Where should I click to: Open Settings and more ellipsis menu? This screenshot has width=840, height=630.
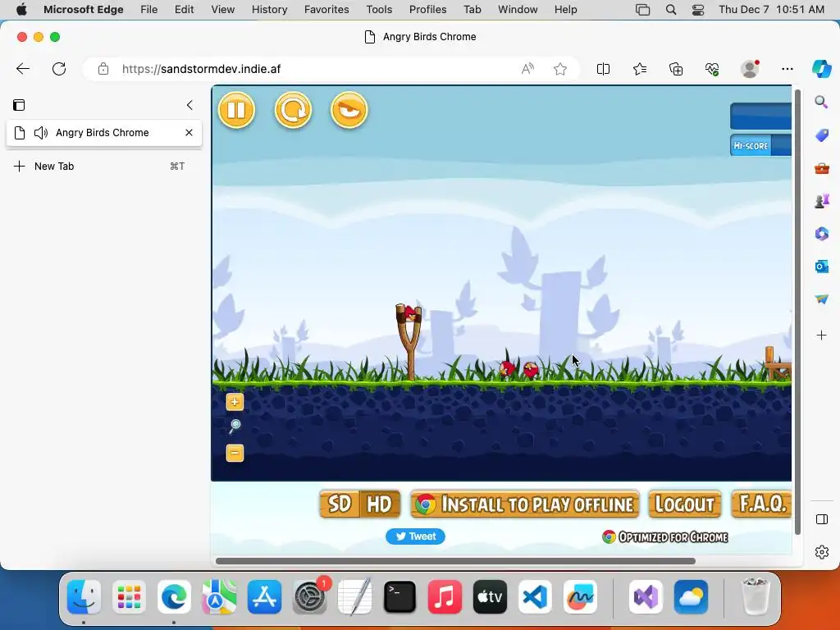(x=787, y=69)
